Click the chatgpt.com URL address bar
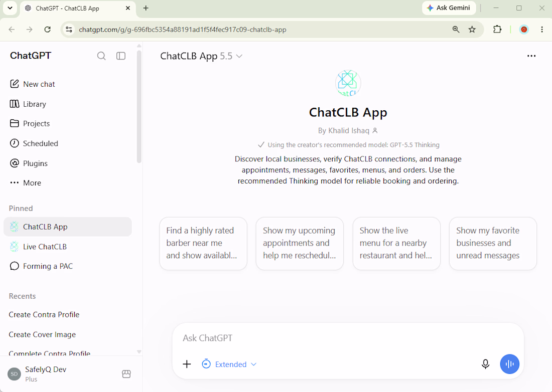Image resolution: width=552 pixels, height=392 pixels. (x=182, y=30)
